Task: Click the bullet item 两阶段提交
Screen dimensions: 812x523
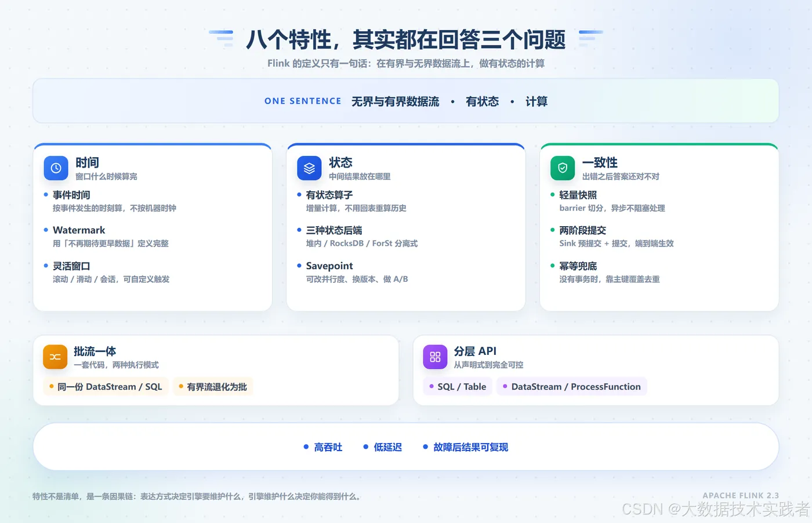Action: point(582,230)
